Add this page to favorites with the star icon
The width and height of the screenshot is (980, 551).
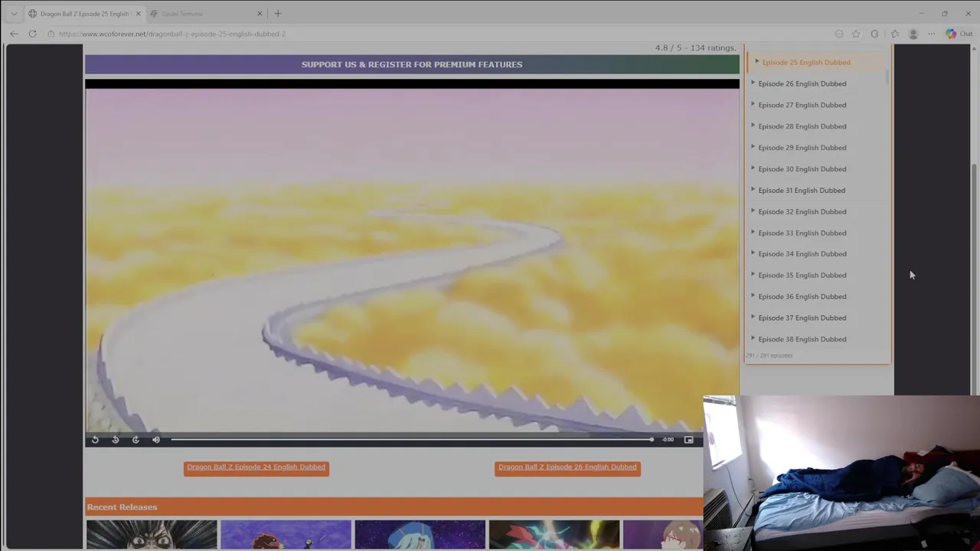(x=856, y=34)
